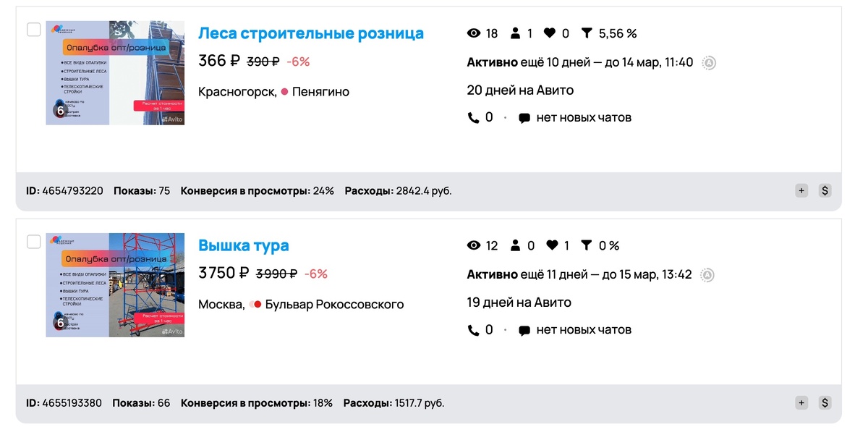Click the funnel conversion icon showing 5,56 %
Screen dimensions: 868x427
pos(587,33)
